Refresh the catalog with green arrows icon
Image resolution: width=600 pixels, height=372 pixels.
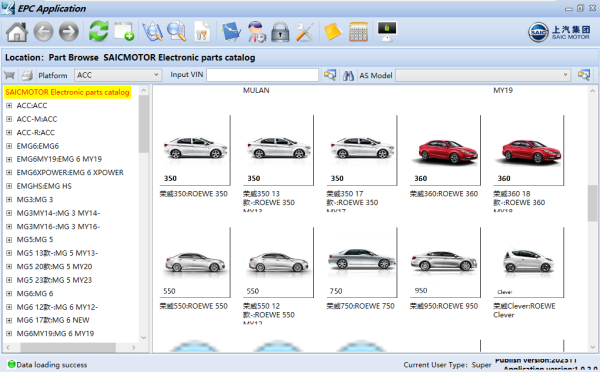pos(98,31)
